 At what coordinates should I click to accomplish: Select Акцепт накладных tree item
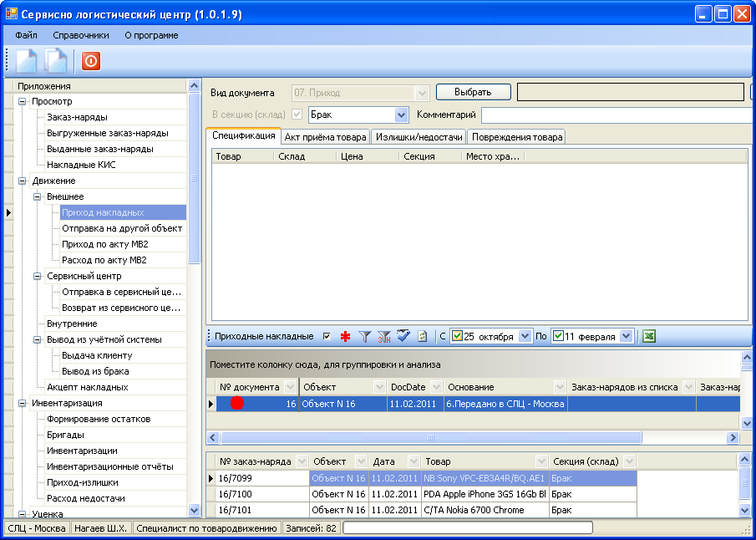pos(87,388)
